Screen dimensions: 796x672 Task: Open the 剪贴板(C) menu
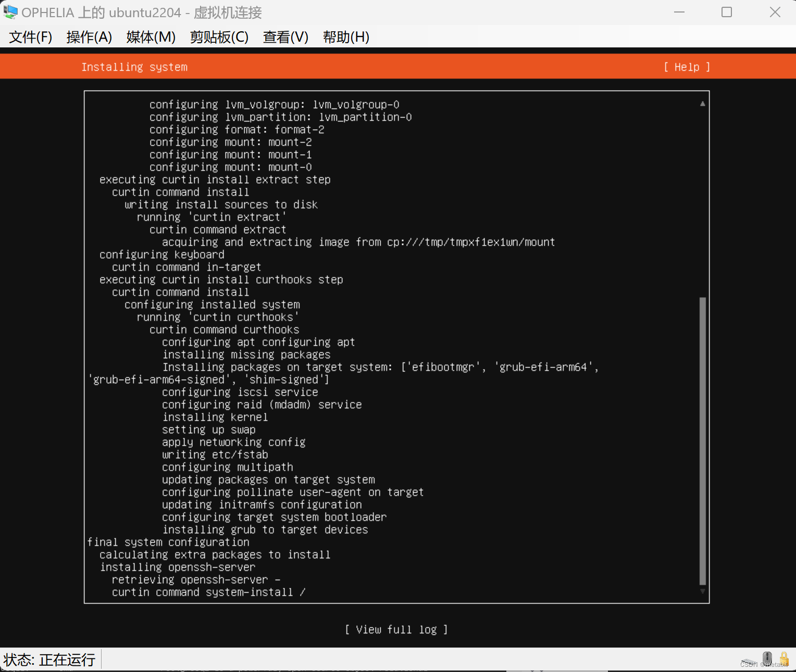(x=219, y=37)
